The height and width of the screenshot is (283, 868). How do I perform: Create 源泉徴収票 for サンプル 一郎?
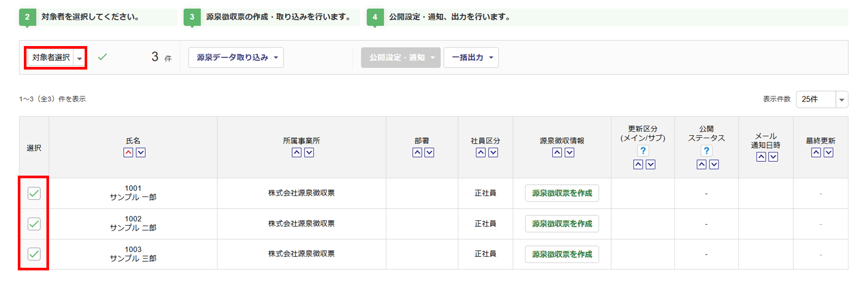tap(562, 193)
